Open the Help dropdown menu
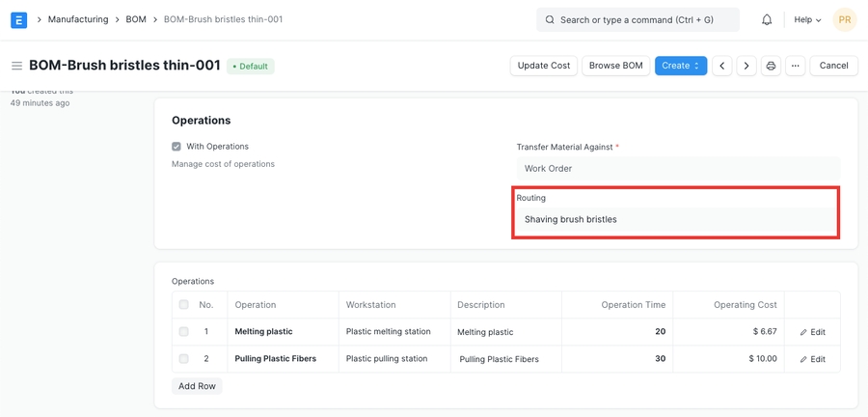Image resolution: width=868 pixels, height=417 pixels. (807, 19)
